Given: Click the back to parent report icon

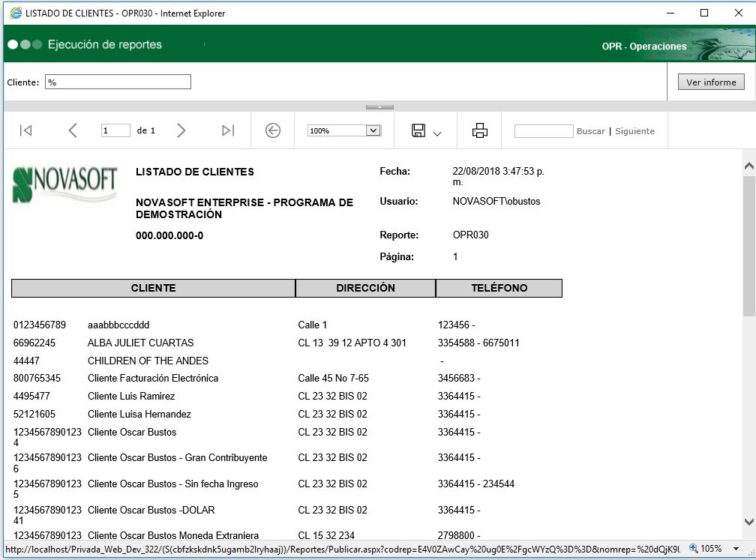Looking at the screenshot, I should [x=273, y=130].
